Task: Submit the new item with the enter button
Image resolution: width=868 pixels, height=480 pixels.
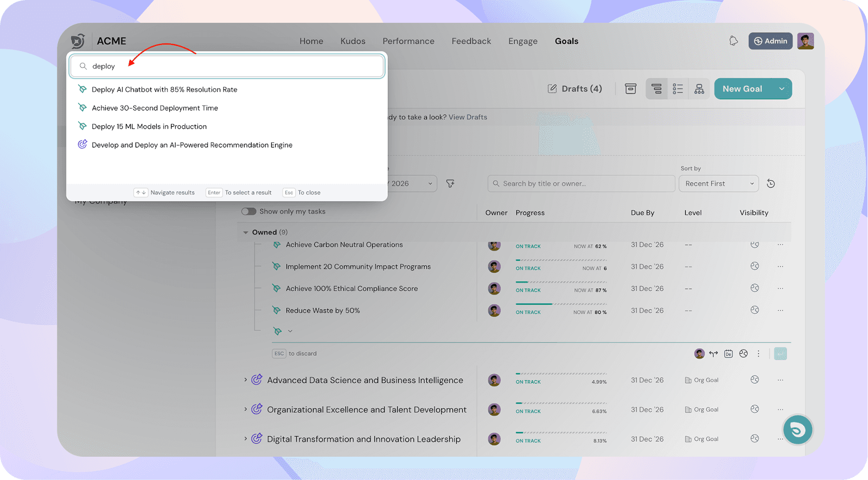Action: [x=781, y=354]
